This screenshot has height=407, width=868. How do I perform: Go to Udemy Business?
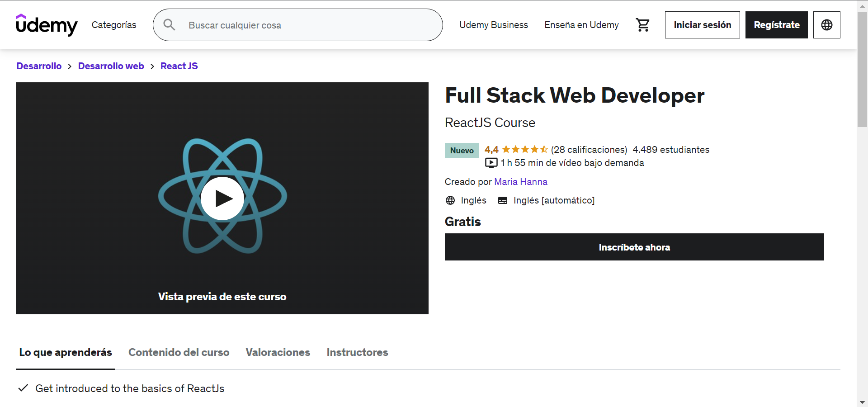point(493,25)
